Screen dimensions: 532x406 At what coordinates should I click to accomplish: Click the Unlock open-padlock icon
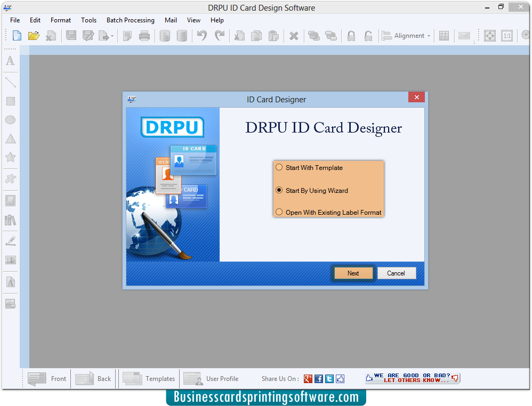point(368,36)
